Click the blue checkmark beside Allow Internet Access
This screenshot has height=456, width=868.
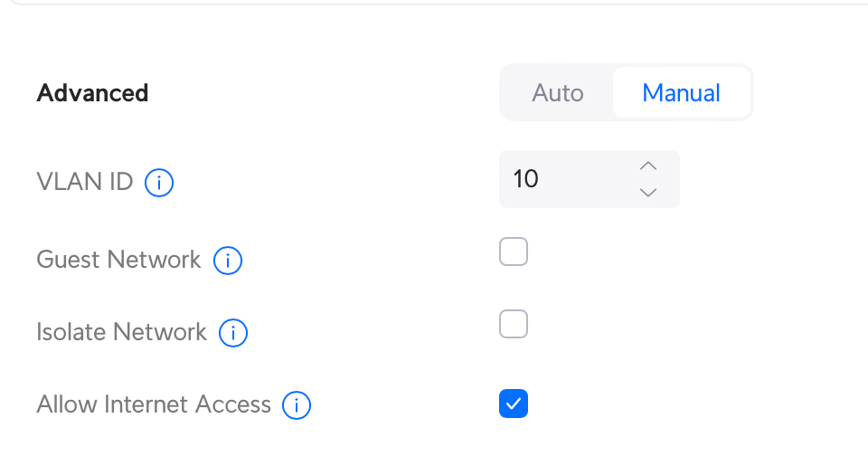514,404
